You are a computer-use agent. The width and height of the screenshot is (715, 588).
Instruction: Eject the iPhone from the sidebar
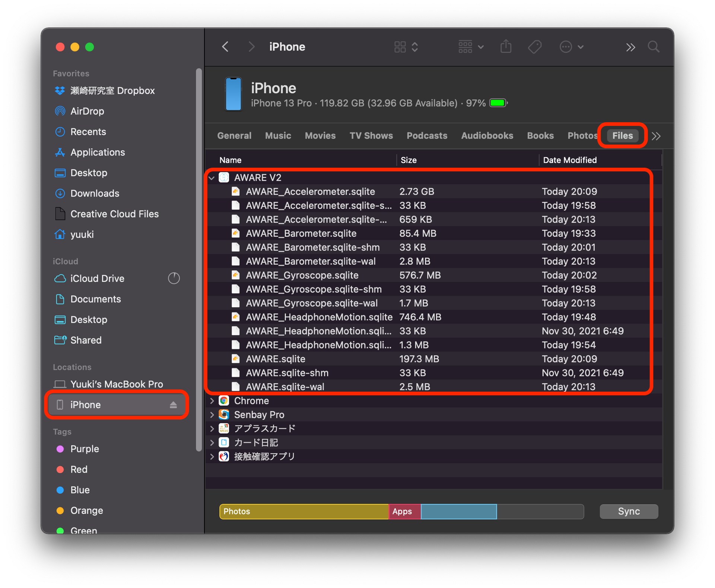point(173,405)
